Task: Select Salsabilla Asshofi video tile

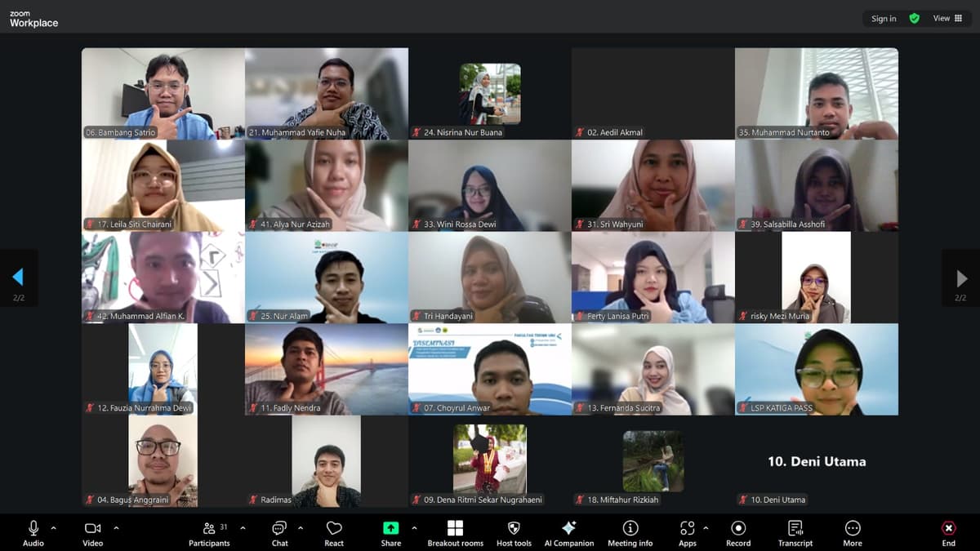Action: 817,185
